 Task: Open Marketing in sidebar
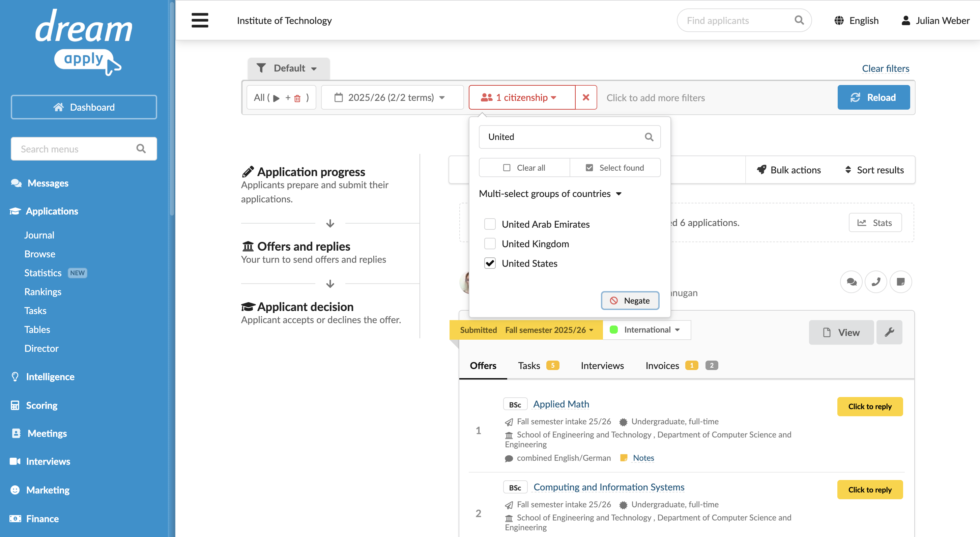pos(48,490)
